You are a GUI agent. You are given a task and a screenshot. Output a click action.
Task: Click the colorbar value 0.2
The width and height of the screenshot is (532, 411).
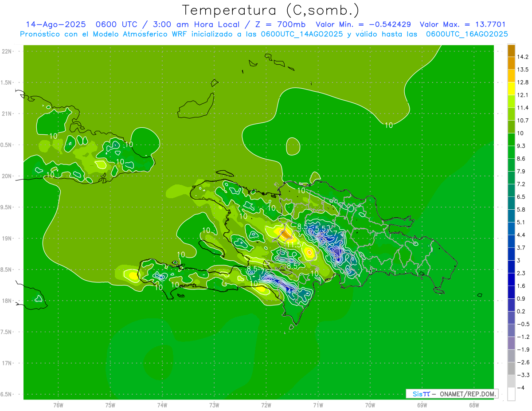click(x=521, y=311)
